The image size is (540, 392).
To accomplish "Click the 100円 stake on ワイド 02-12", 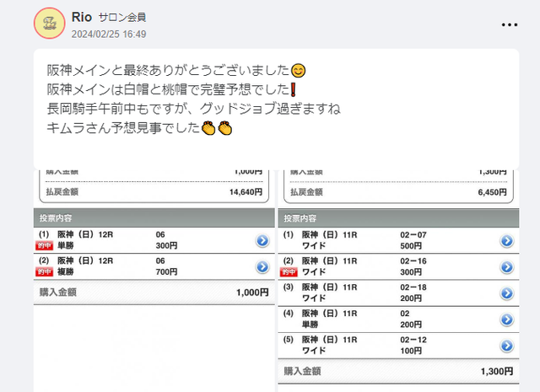I will [x=411, y=351].
